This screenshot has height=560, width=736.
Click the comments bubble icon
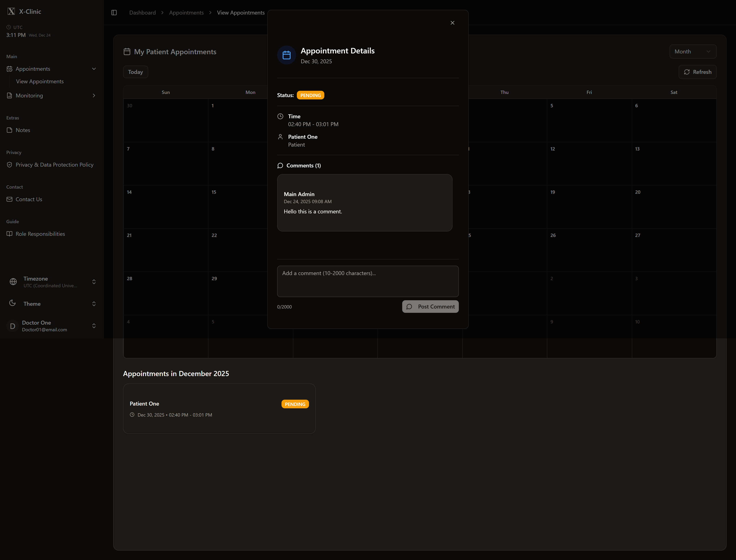coord(280,166)
